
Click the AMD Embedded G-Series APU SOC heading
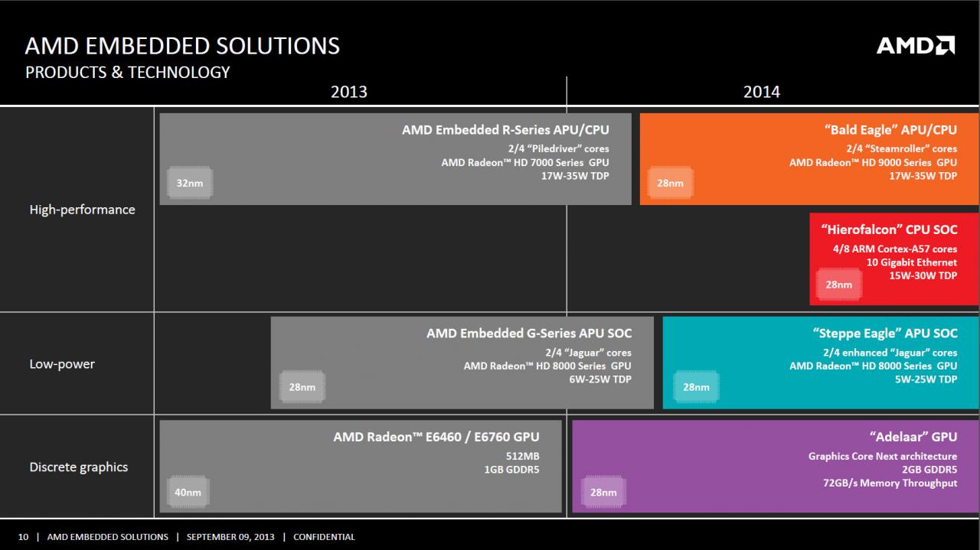pyautogui.click(x=529, y=334)
